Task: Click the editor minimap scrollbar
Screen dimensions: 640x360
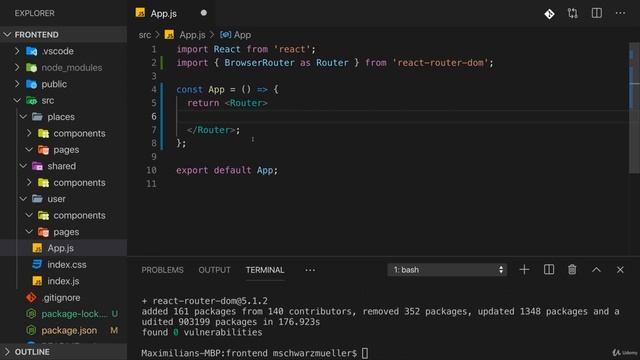Action: point(634,108)
